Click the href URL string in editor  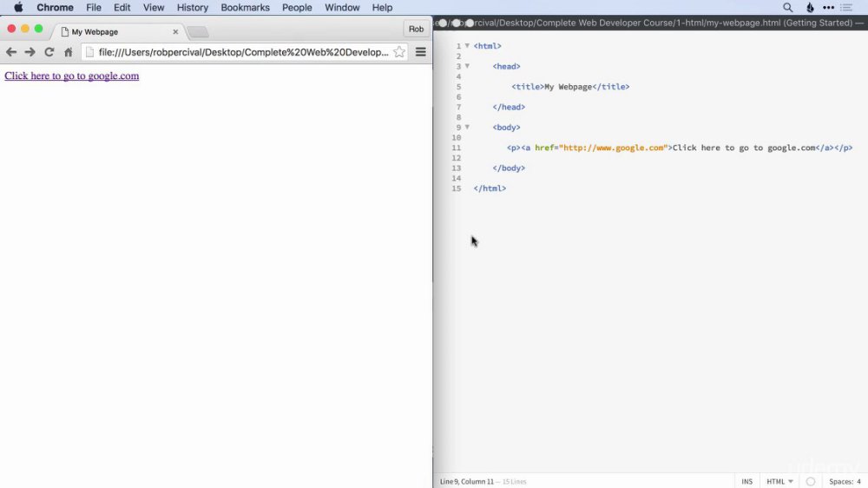pyautogui.click(x=614, y=148)
